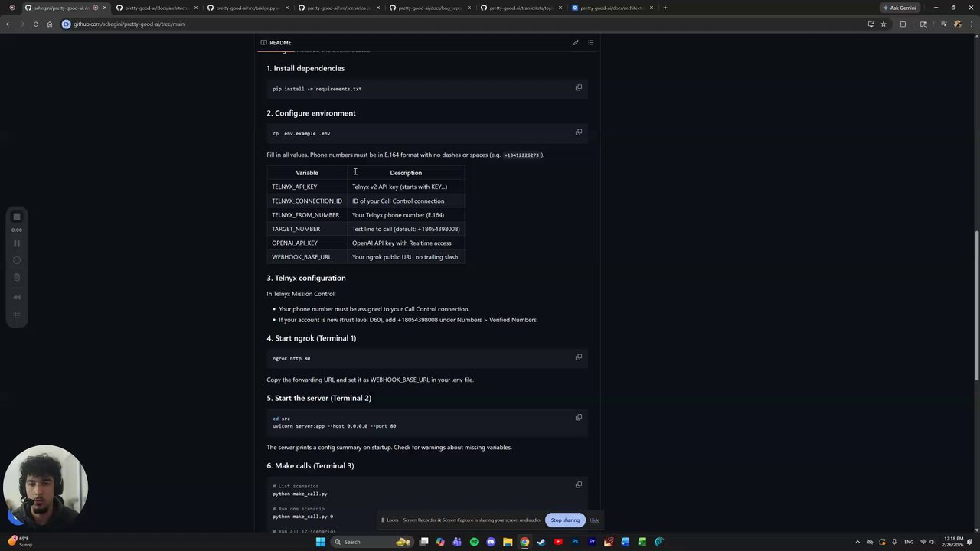Open Spotify from the taskbar
This screenshot has width=980, height=551.
(x=474, y=542)
